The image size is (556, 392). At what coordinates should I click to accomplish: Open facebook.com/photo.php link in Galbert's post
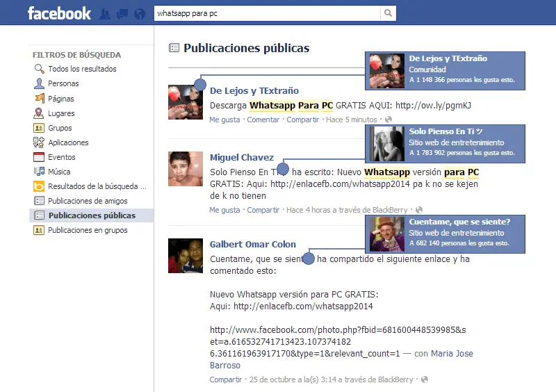pos(338,342)
